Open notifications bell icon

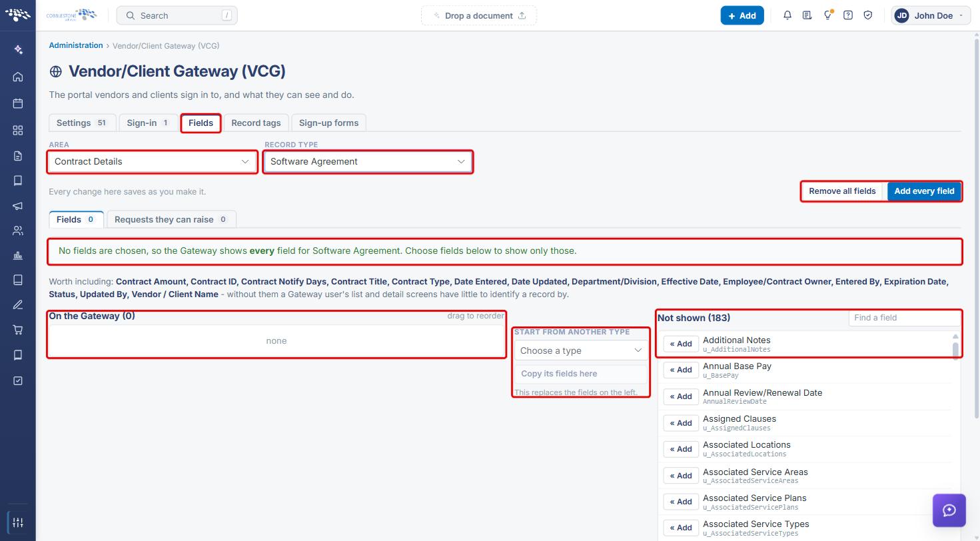click(787, 15)
